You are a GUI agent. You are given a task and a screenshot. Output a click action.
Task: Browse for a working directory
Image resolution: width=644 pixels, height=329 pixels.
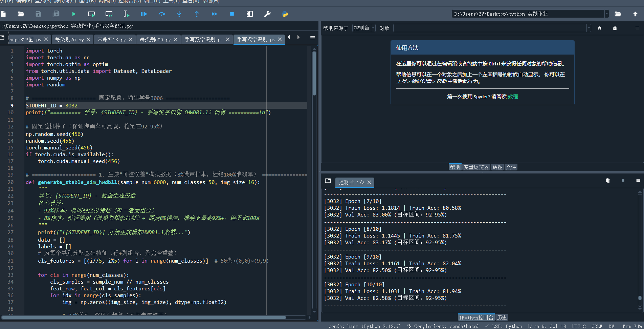tap(618, 14)
